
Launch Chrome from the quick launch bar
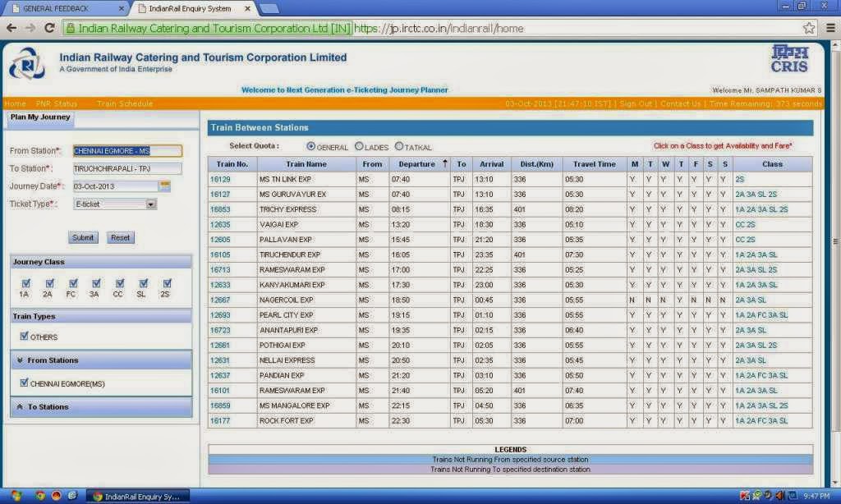(x=39, y=496)
